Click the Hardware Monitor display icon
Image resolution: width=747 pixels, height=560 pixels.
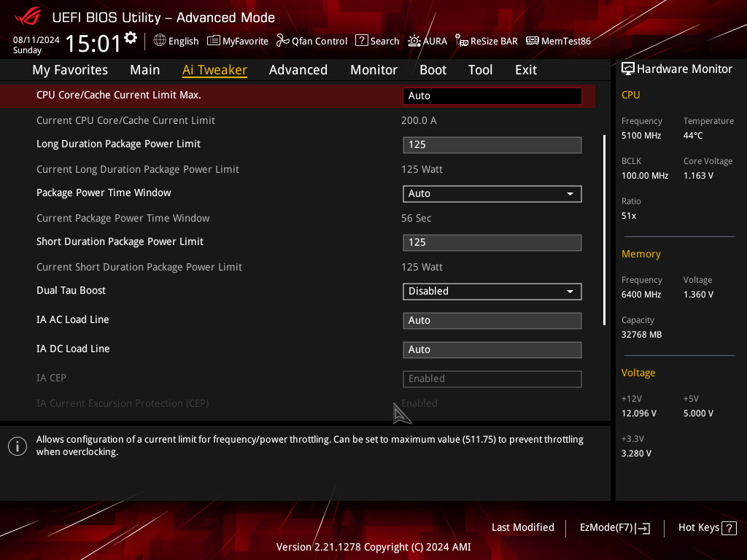[x=628, y=69]
